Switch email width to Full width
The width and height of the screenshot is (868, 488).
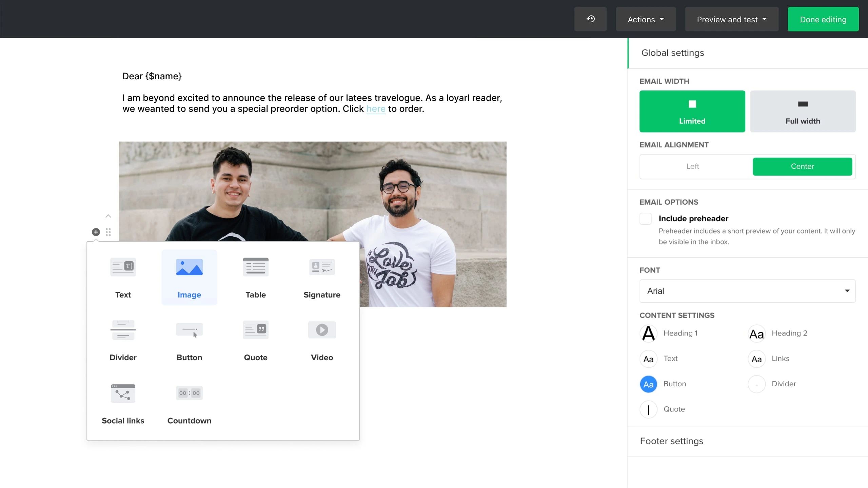click(x=803, y=111)
